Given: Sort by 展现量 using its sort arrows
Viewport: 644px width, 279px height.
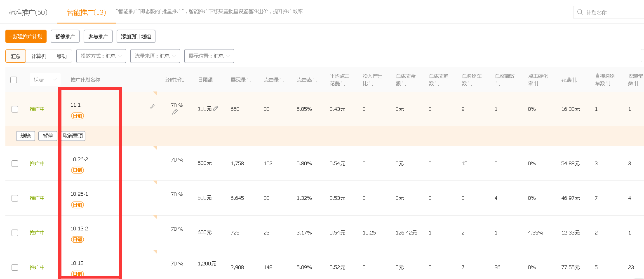Looking at the screenshot, I should tap(249, 80).
